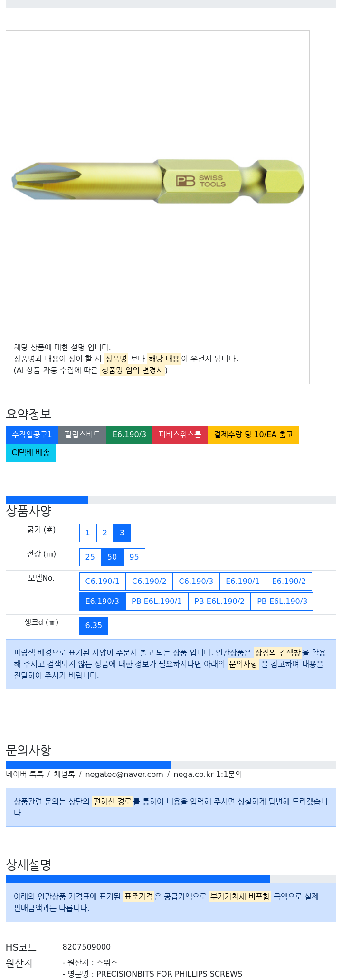Click the 수작업공구1 category tag

(32, 435)
